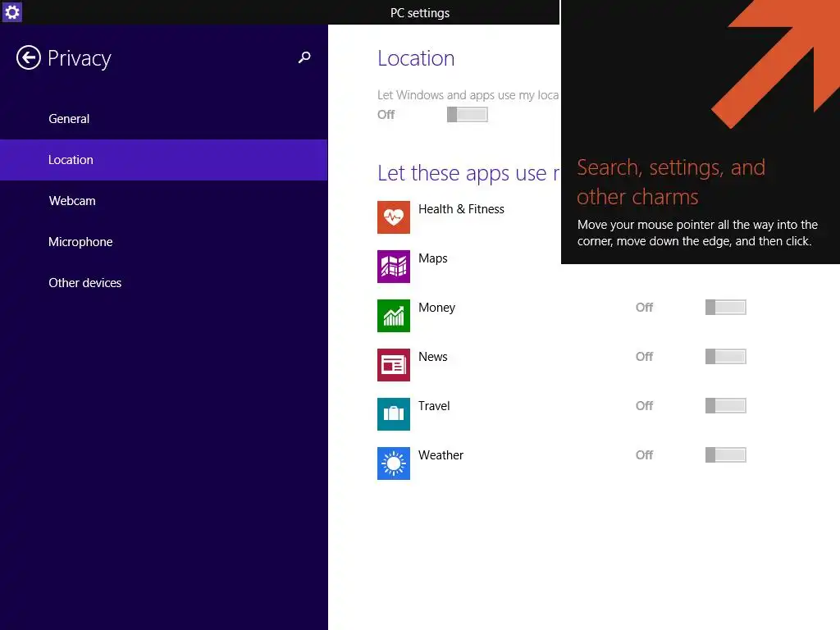This screenshot has width=840, height=630.
Task: Click the Travel app label
Action: (434, 406)
